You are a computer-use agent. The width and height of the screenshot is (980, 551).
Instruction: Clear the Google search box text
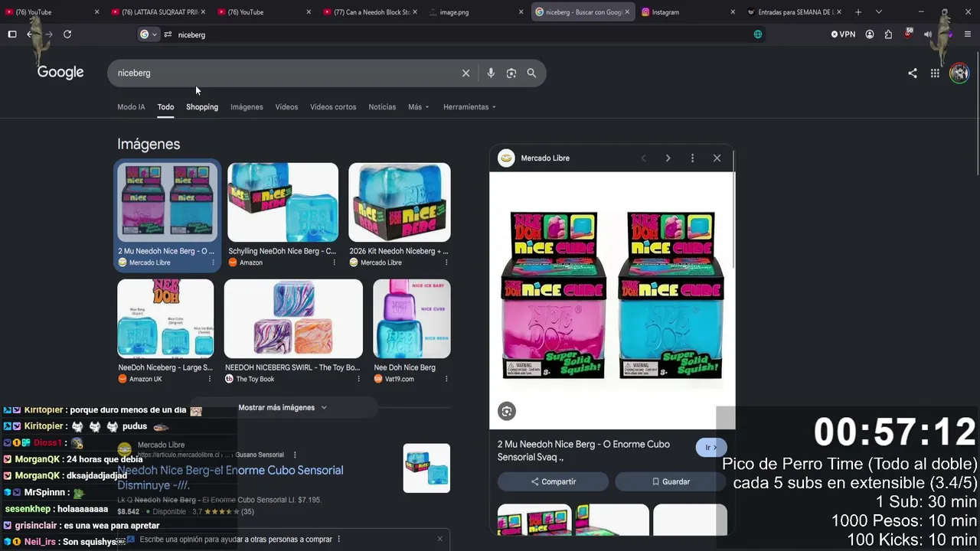click(x=465, y=73)
